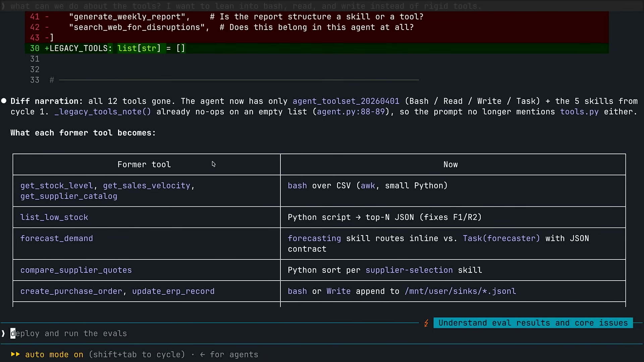The width and height of the screenshot is (644, 362).
Task: Click the arrow symbol in top-N JSON row
Action: (358, 218)
